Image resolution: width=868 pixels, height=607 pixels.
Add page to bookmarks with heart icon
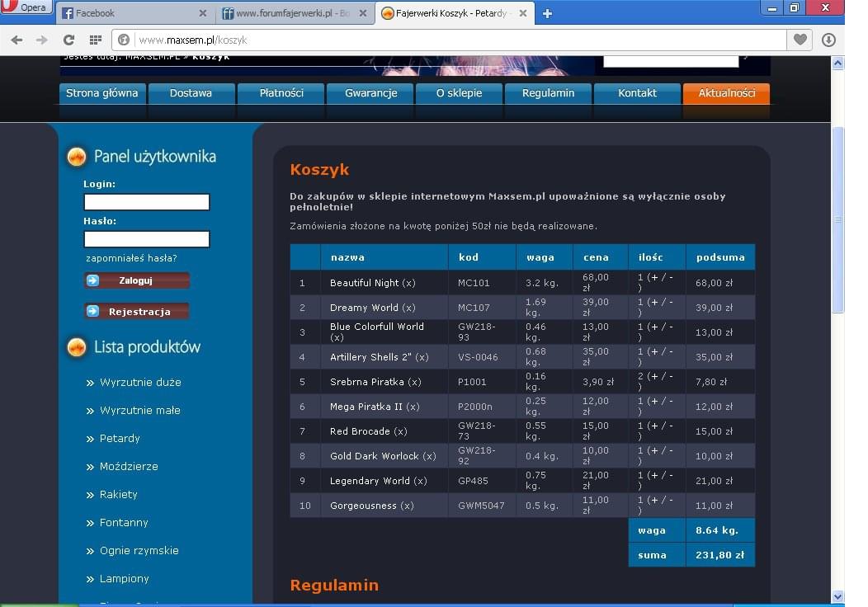pyautogui.click(x=800, y=40)
